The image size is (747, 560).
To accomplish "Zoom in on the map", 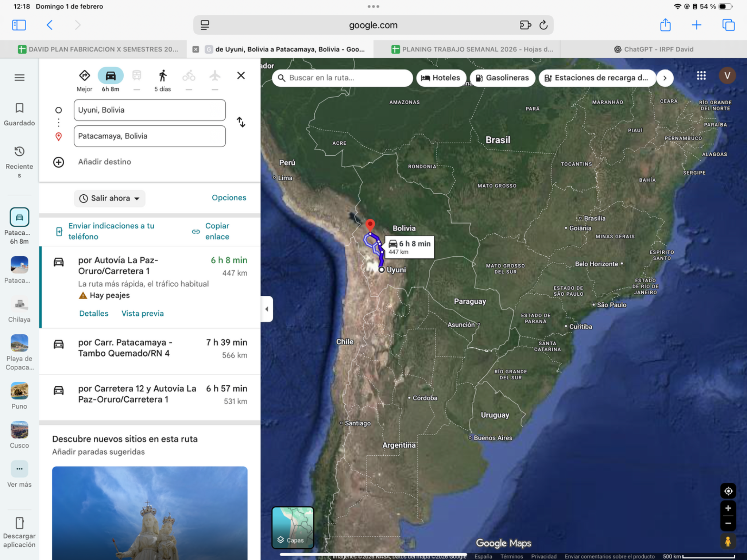I will point(728,508).
